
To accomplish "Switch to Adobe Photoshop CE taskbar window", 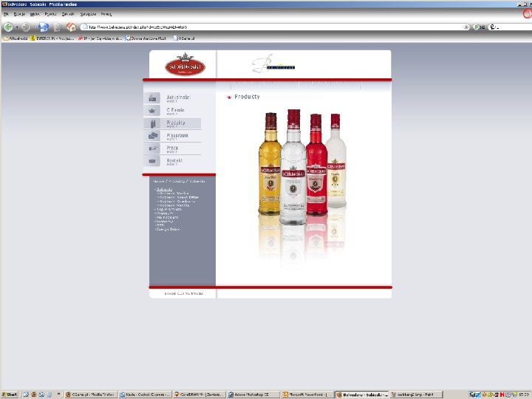I will [x=253, y=395].
